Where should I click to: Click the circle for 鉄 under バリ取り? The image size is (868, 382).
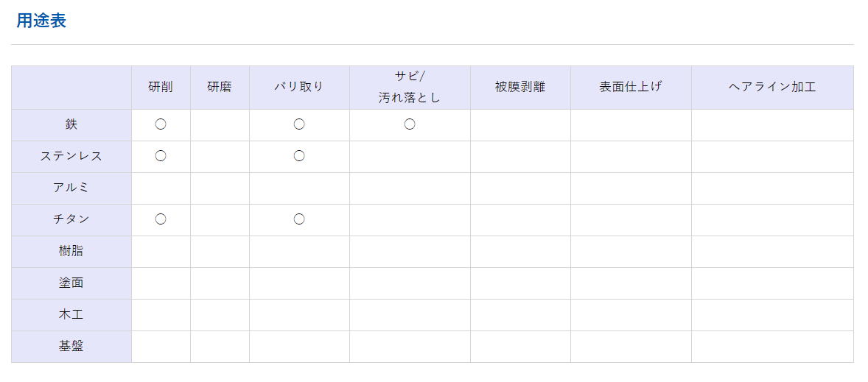coord(299,125)
